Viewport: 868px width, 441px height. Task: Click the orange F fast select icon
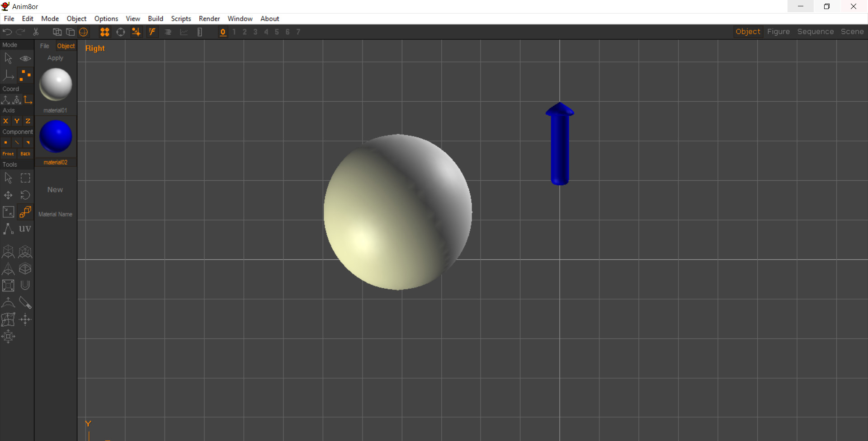pyautogui.click(x=152, y=32)
